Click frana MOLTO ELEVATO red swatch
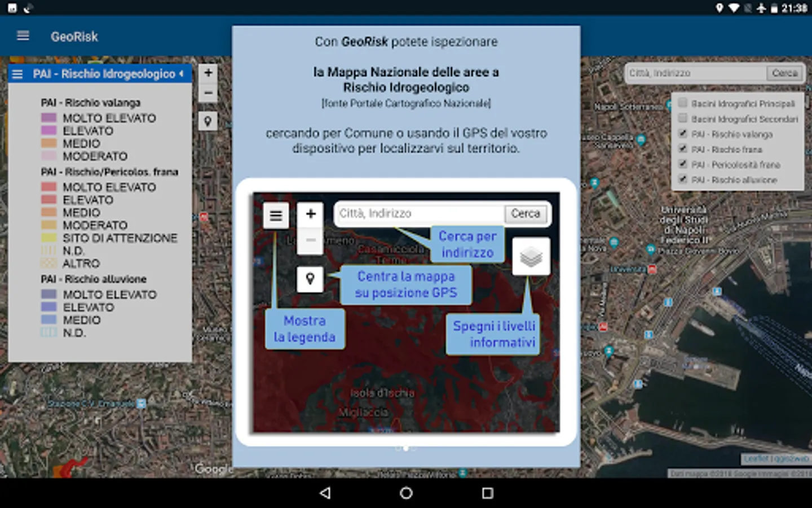 (49, 187)
